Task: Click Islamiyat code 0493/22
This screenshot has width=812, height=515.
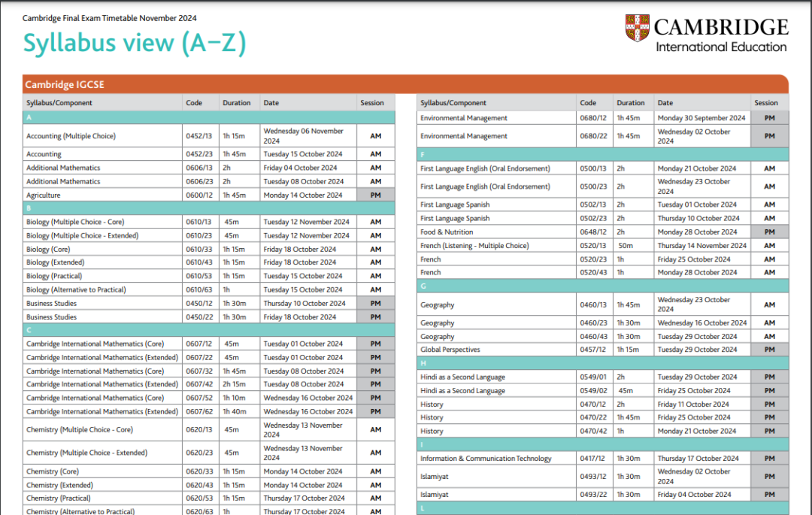Action: [x=593, y=495]
